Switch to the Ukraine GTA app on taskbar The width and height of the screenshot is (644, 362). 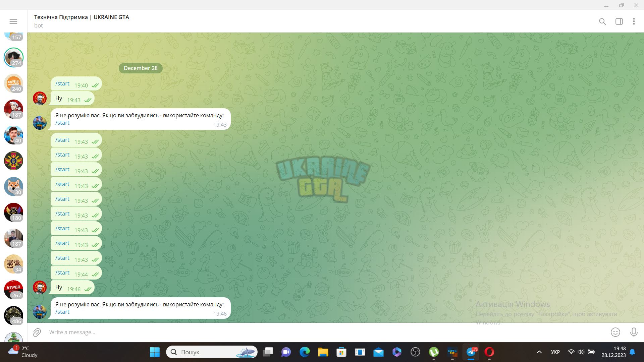click(x=452, y=352)
